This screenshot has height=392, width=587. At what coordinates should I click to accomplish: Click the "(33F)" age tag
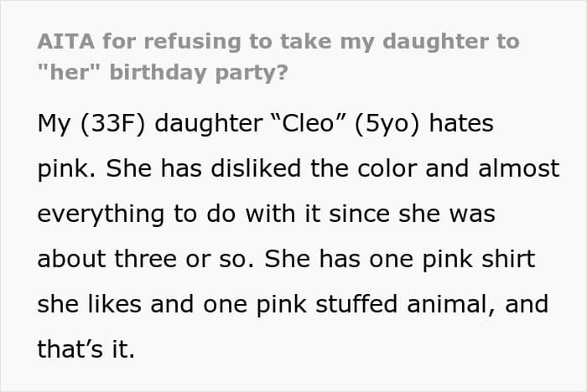click(112, 124)
